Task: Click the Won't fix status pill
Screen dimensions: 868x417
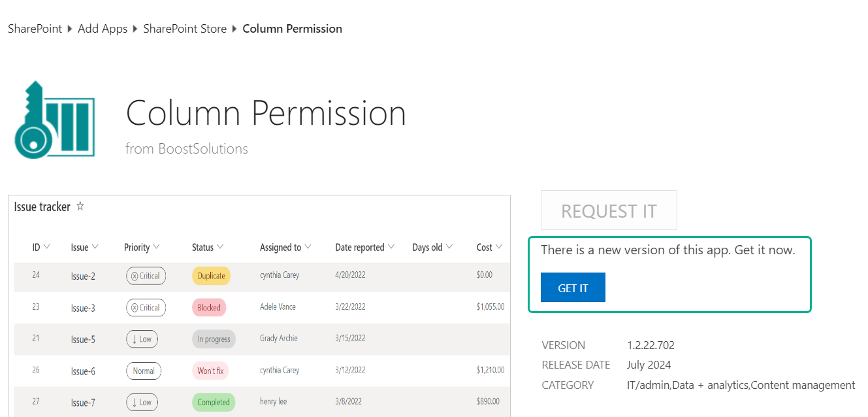Action: 210,371
